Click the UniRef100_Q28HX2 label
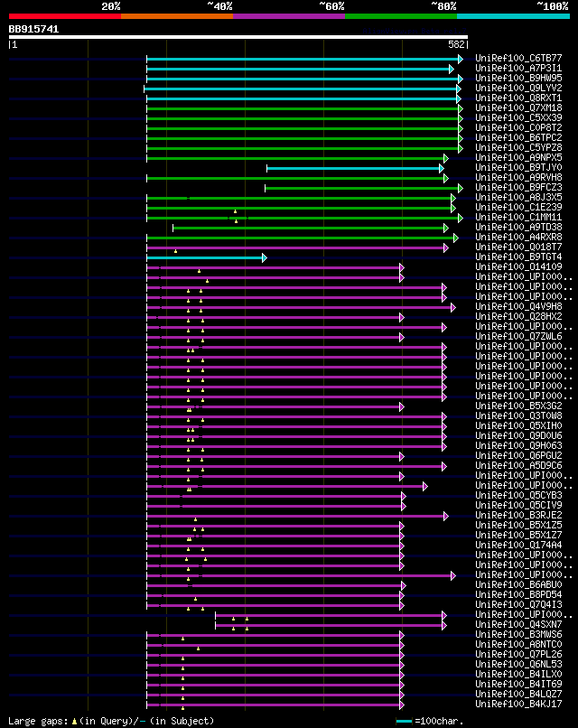This screenshot has height=728, width=578. pos(518,317)
